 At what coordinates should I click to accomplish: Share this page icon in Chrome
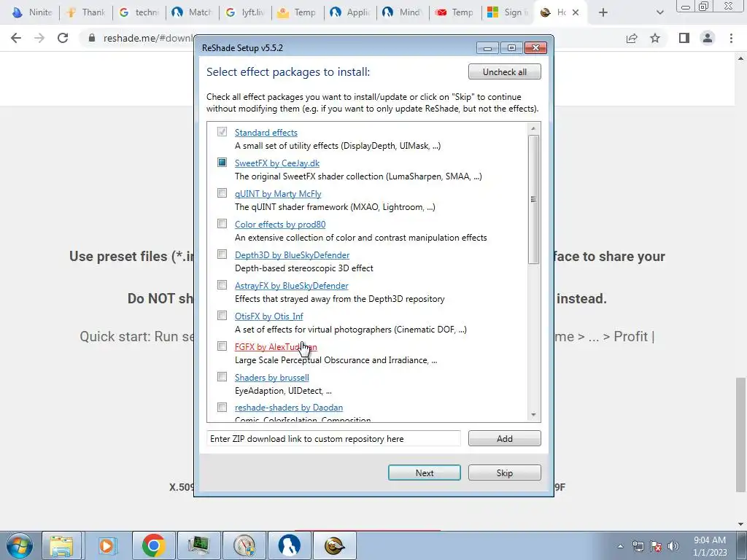click(632, 38)
